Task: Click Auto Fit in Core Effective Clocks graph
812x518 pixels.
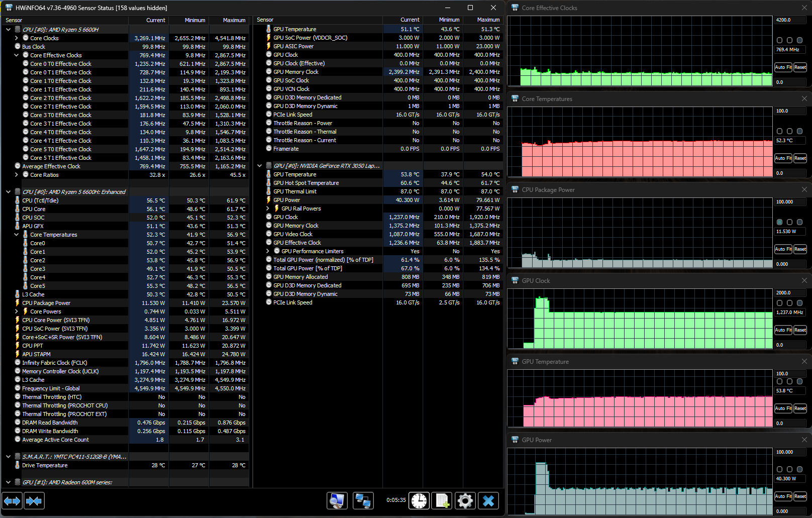Action: point(783,67)
